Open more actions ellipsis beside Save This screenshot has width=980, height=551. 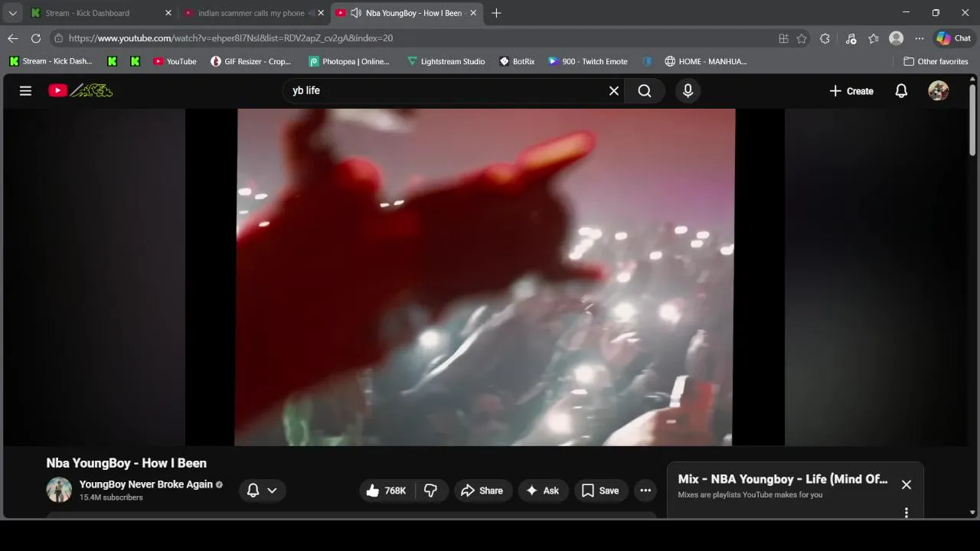click(x=645, y=491)
